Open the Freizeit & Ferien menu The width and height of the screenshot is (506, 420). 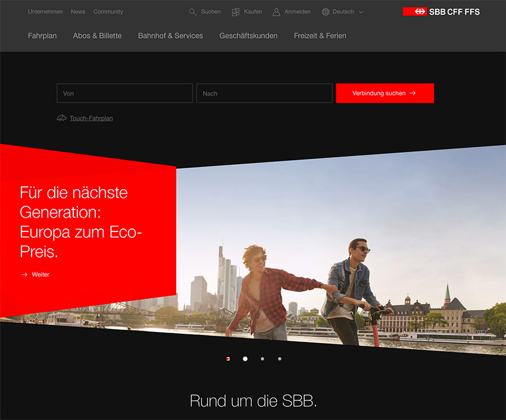click(x=320, y=36)
